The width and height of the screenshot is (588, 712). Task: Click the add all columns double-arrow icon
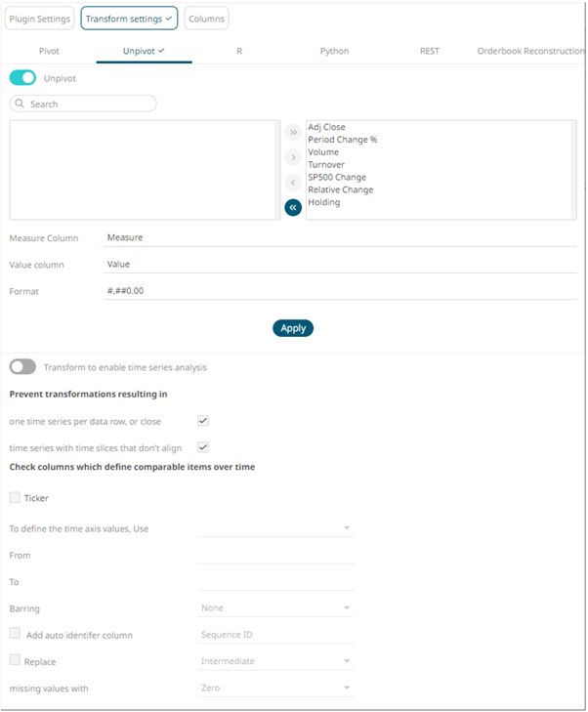coord(293,132)
